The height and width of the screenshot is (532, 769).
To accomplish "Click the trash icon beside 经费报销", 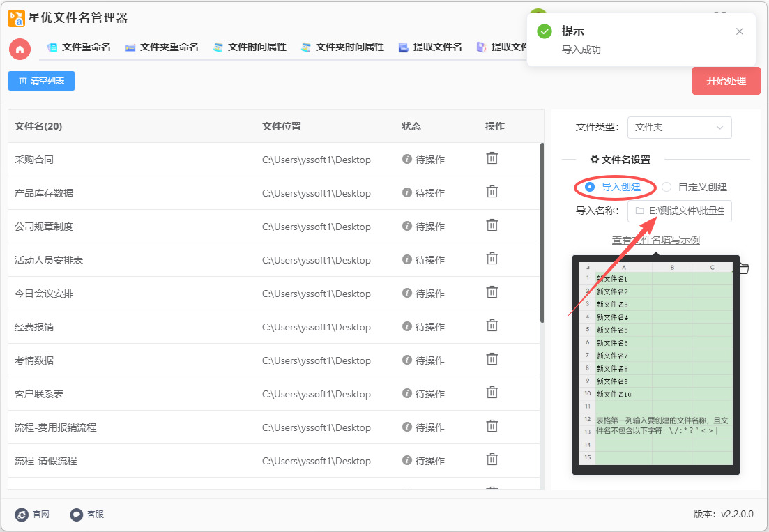I will tap(492, 325).
